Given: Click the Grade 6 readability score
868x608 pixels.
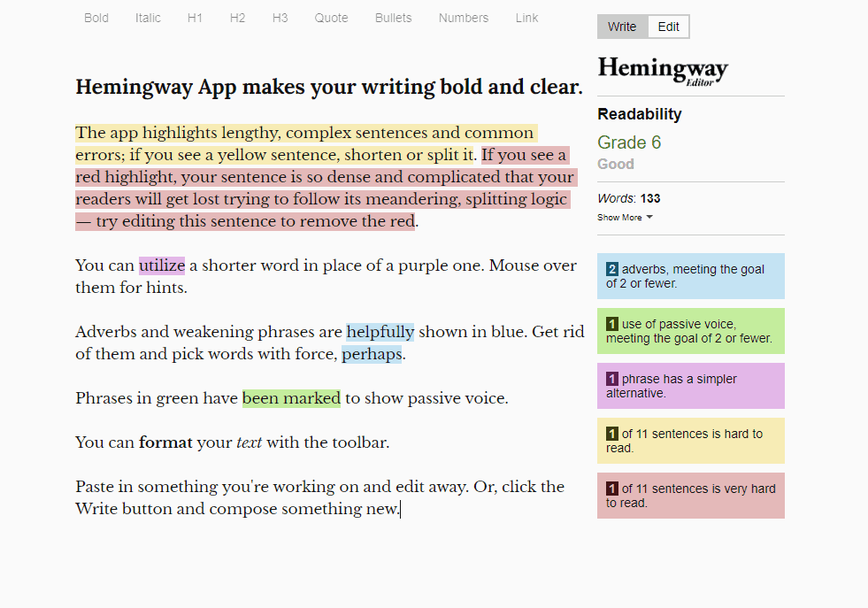Looking at the screenshot, I should (x=629, y=142).
